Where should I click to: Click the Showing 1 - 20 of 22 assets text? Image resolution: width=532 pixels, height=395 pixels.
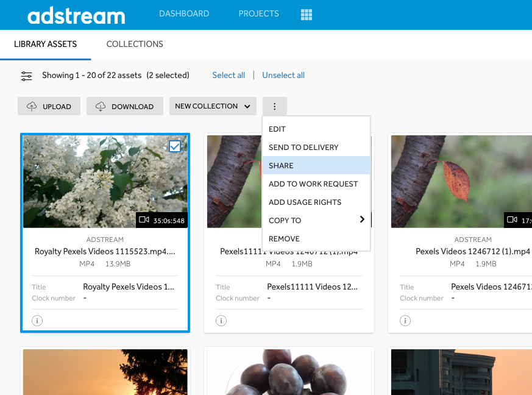pyautogui.click(x=91, y=76)
